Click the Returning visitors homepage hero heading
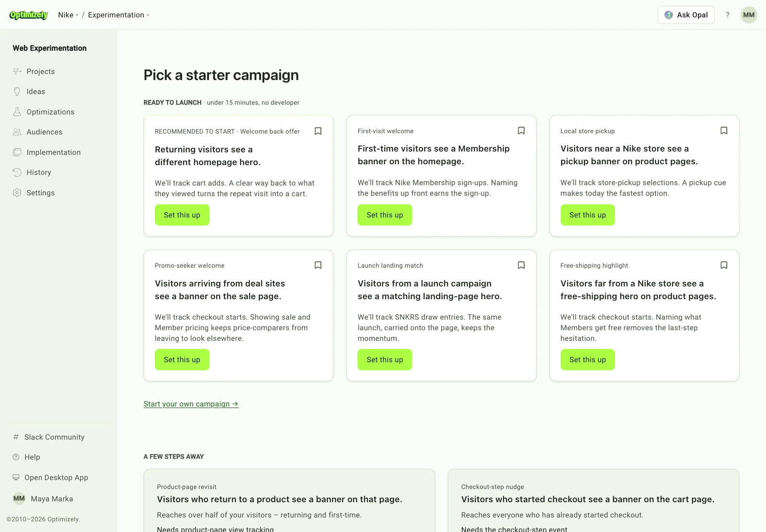 coord(208,156)
